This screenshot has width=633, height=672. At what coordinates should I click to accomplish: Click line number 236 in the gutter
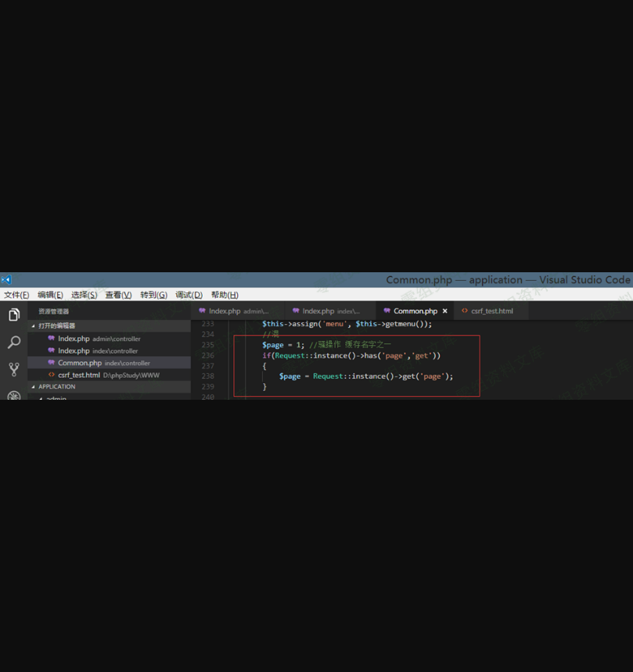pos(207,355)
